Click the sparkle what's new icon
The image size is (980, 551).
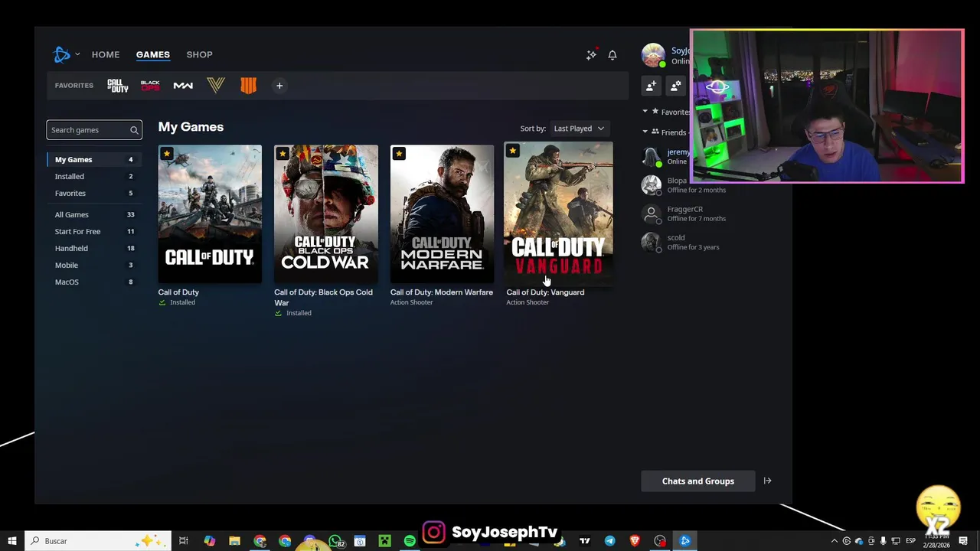click(x=591, y=54)
